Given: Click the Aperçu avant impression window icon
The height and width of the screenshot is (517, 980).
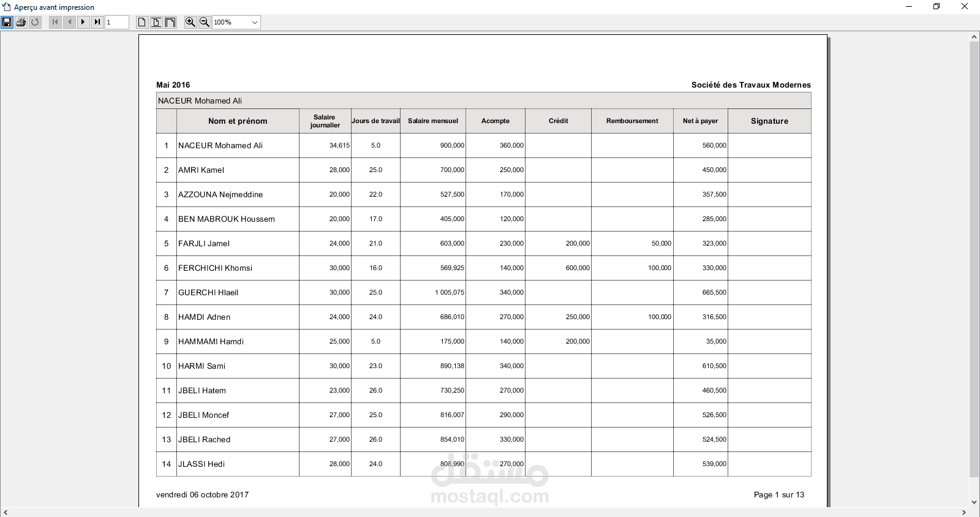Looking at the screenshot, I should 7,7.
